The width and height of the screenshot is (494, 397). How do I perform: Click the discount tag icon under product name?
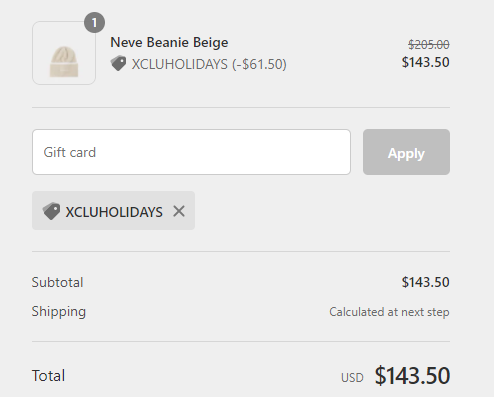118,63
